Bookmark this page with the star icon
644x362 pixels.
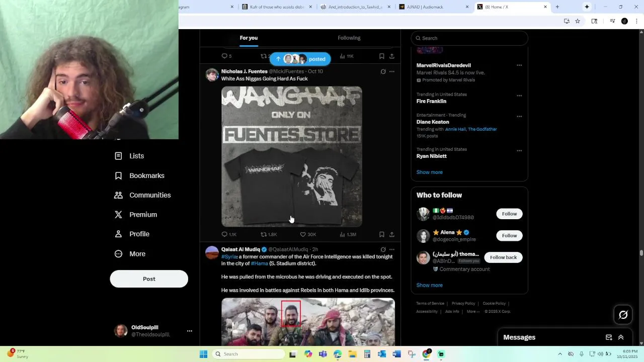click(x=578, y=21)
